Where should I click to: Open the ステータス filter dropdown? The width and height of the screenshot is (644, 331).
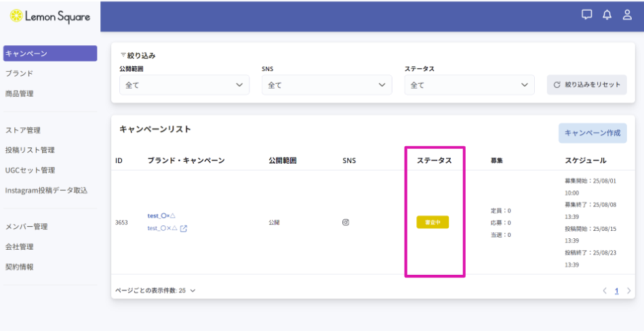point(469,85)
